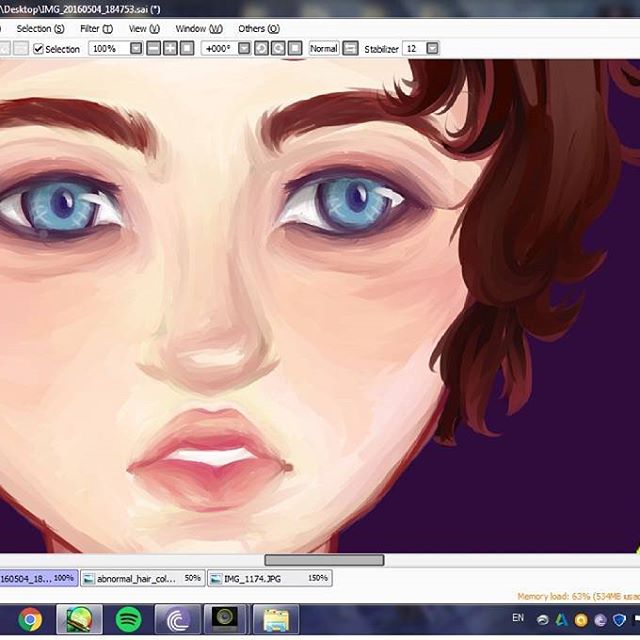
Task: Click the gray swirl tray icon
Action: click(542, 620)
